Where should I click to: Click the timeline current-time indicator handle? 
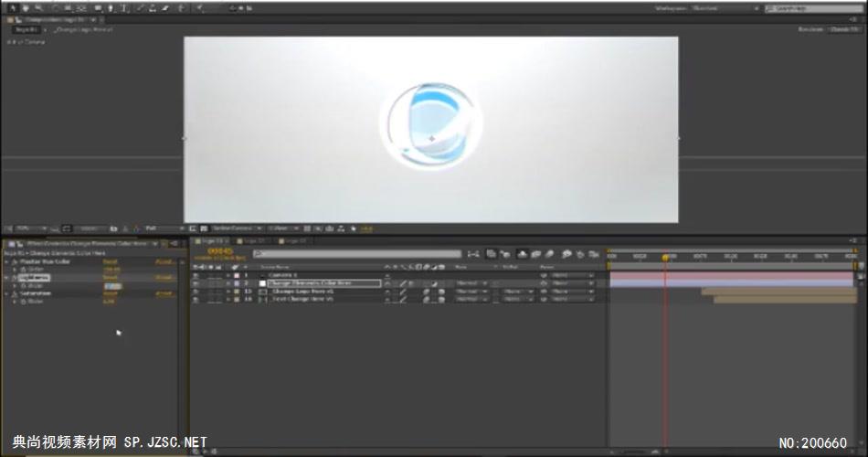point(665,257)
